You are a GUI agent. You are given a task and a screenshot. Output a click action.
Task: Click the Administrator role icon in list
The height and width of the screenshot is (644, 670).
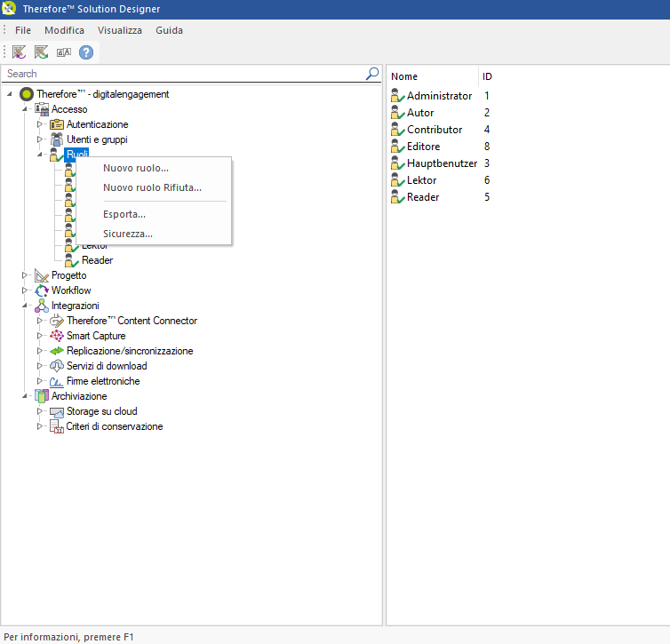pyautogui.click(x=397, y=96)
